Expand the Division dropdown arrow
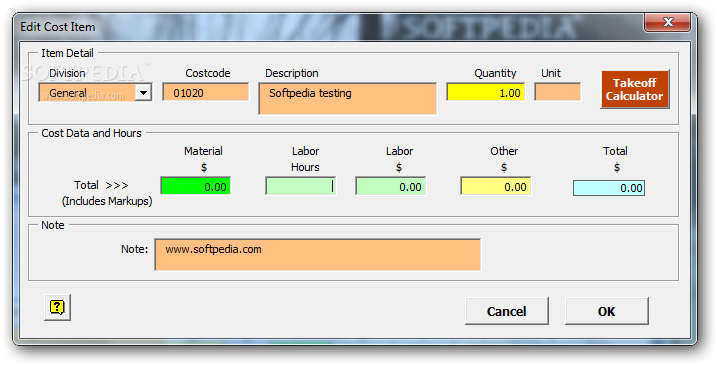This screenshot has width=718, height=366. (143, 93)
